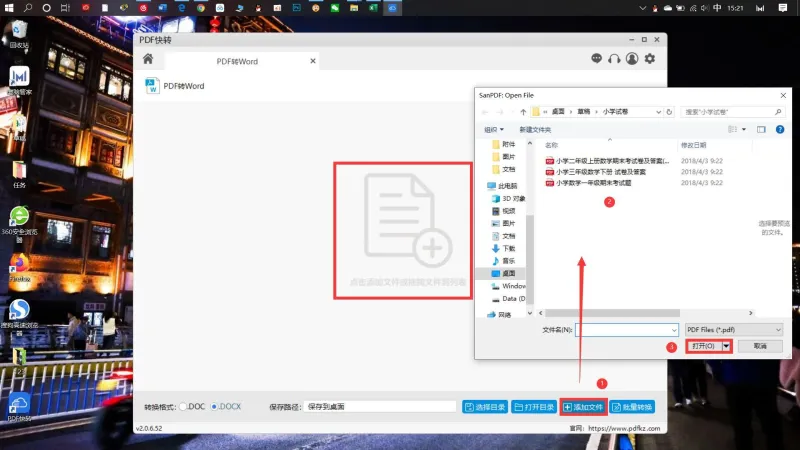Open the view options dropdown arrow
This screenshot has width=800, height=450.
pyautogui.click(x=744, y=130)
